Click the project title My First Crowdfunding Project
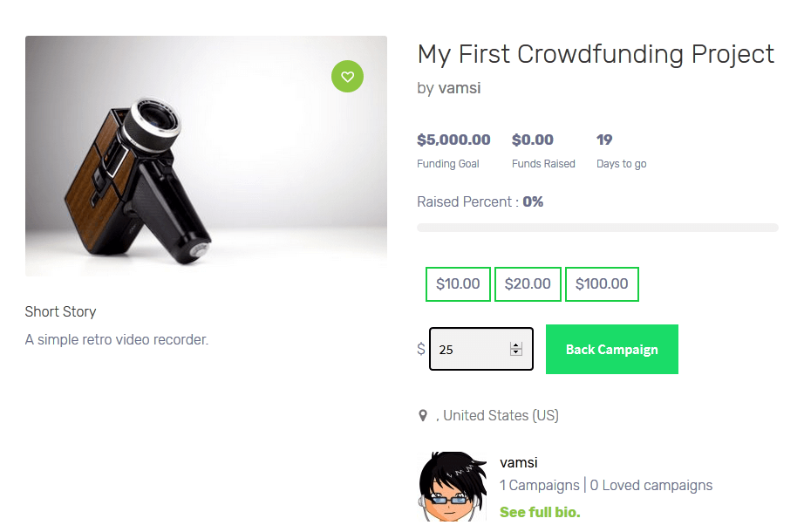Screen dimensions: 804x532 pyautogui.click(x=595, y=54)
